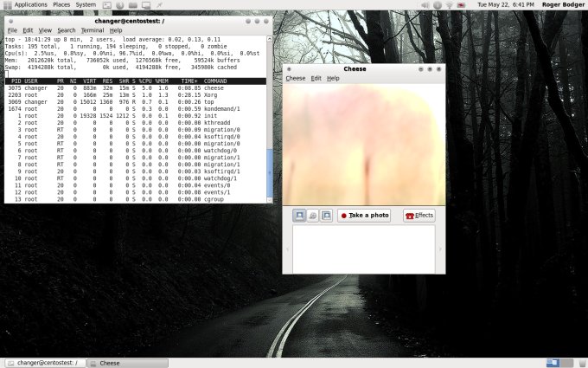588x368 pixels.
Task: Open the Effects selector in Cheese
Action: 419,216
